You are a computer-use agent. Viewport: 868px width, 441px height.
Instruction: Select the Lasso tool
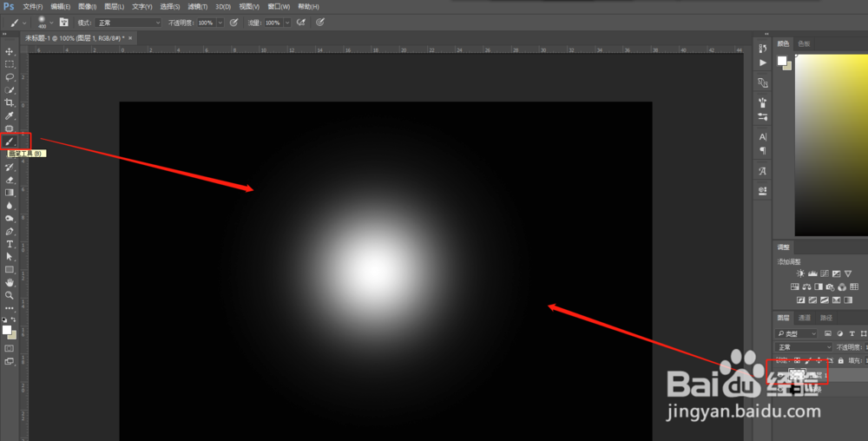tap(10, 77)
